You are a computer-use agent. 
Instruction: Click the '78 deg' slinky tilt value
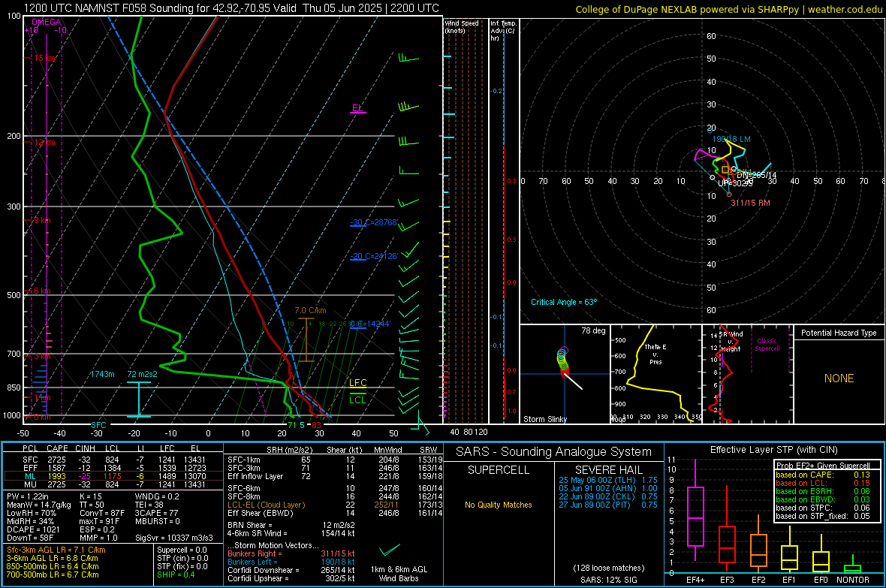pos(593,330)
